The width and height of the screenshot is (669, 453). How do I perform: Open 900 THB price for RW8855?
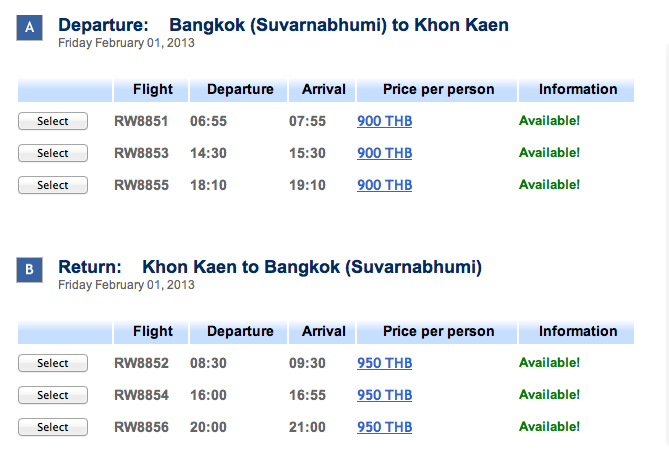(x=384, y=185)
